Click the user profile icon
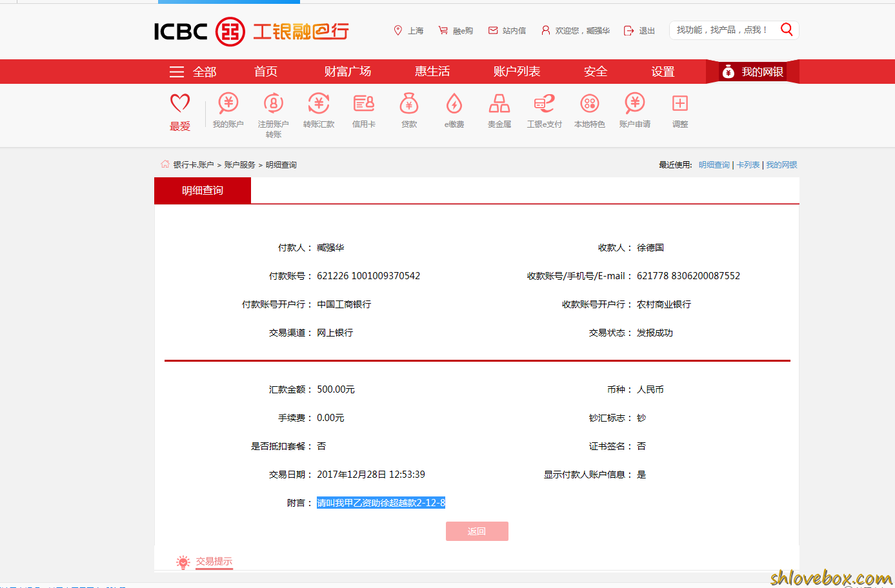The width and height of the screenshot is (895, 588). (x=546, y=30)
